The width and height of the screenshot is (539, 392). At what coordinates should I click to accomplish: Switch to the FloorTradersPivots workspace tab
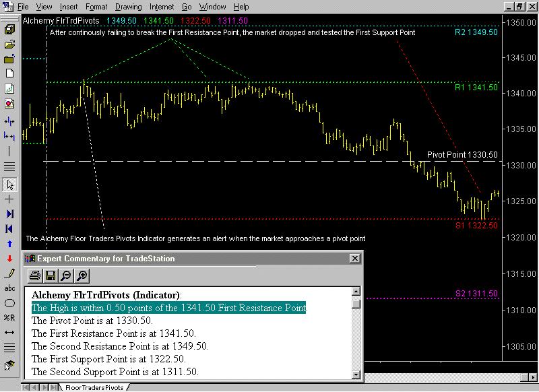click(94, 387)
